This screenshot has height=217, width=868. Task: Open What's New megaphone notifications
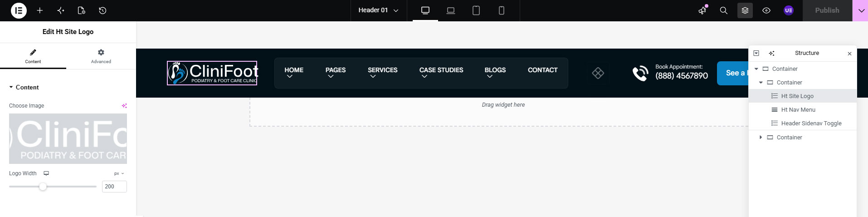pyautogui.click(x=702, y=10)
